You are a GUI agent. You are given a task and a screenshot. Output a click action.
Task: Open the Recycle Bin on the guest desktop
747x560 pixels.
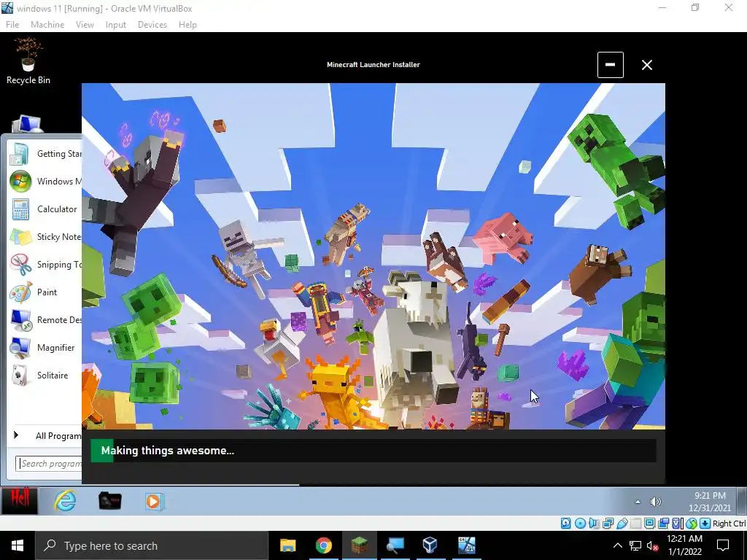28,62
